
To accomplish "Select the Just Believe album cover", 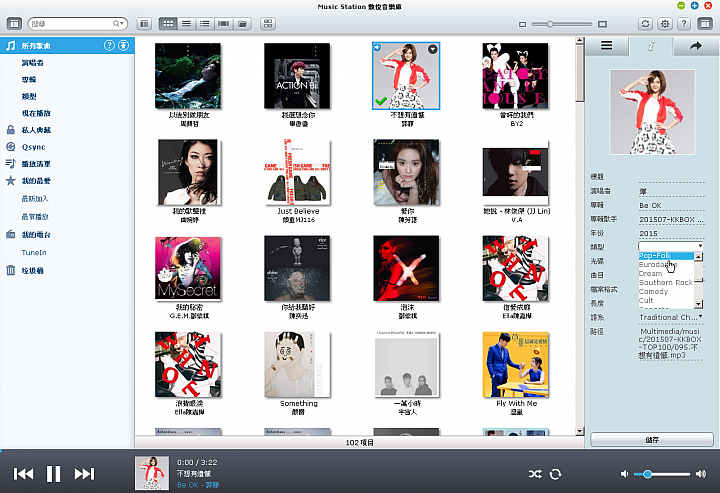I will (297, 172).
